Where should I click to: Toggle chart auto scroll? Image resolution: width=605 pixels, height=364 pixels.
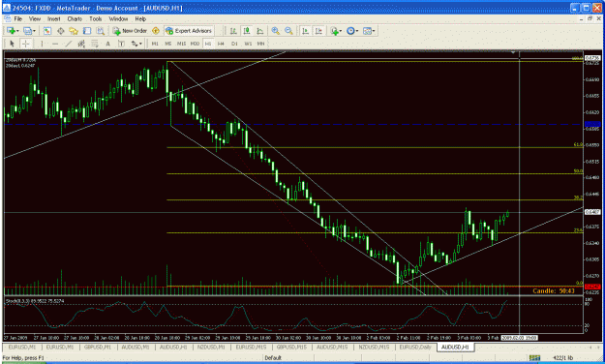coord(305,31)
